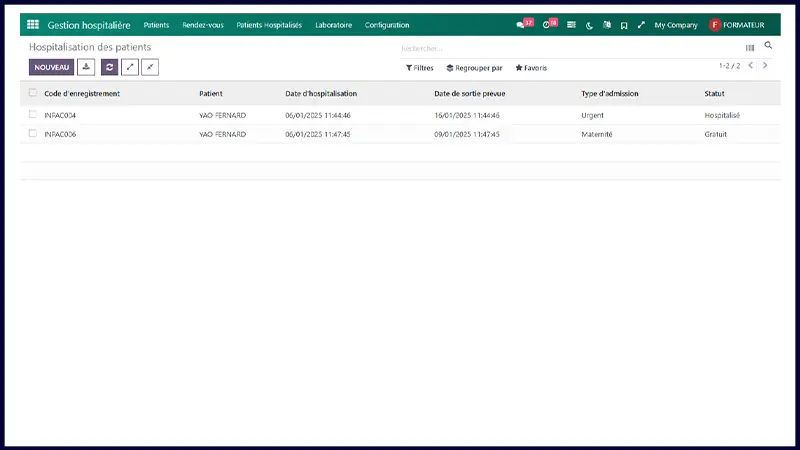
Task: Sort by Code d'enregistrement column
Action: tap(82, 93)
